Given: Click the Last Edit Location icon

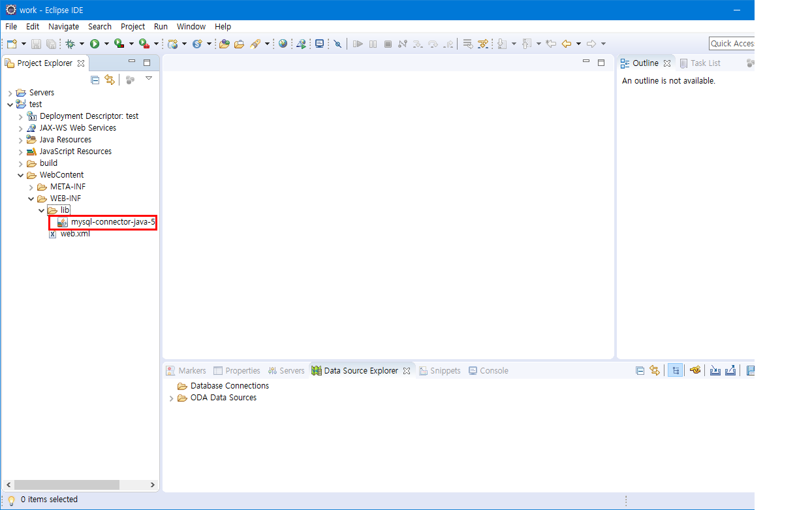Looking at the screenshot, I should [551, 44].
